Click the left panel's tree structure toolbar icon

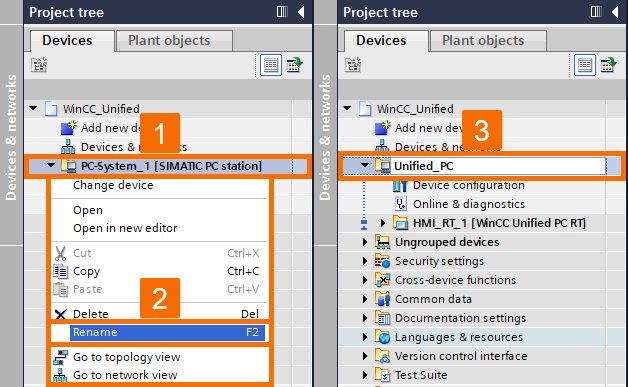[x=39, y=64]
